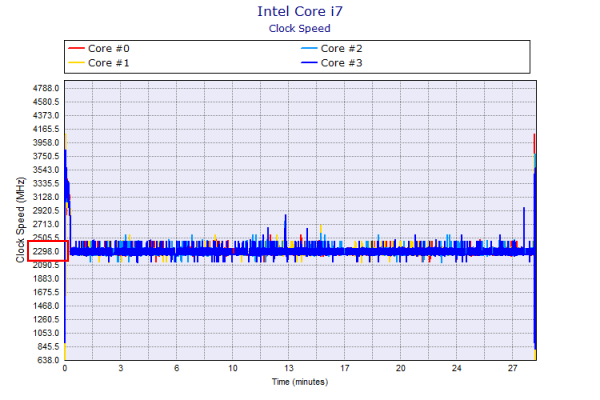
Task: Click the 'Time (minutes)' axis label
Action: click(x=300, y=382)
